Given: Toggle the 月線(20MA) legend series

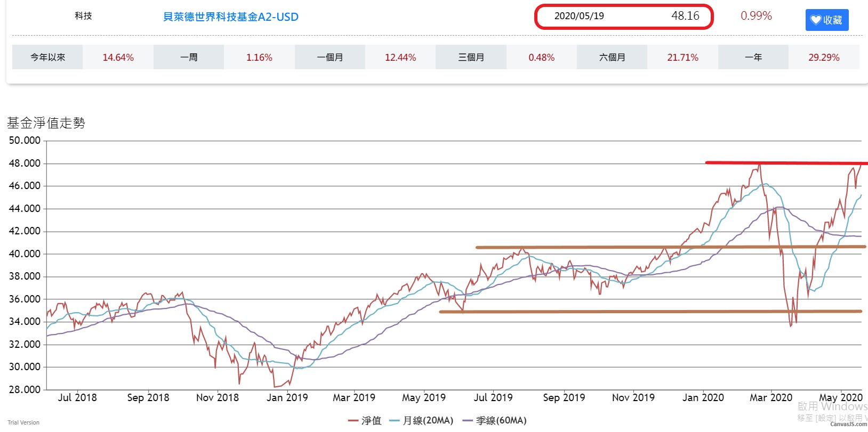Looking at the screenshot, I should point(422,421).
